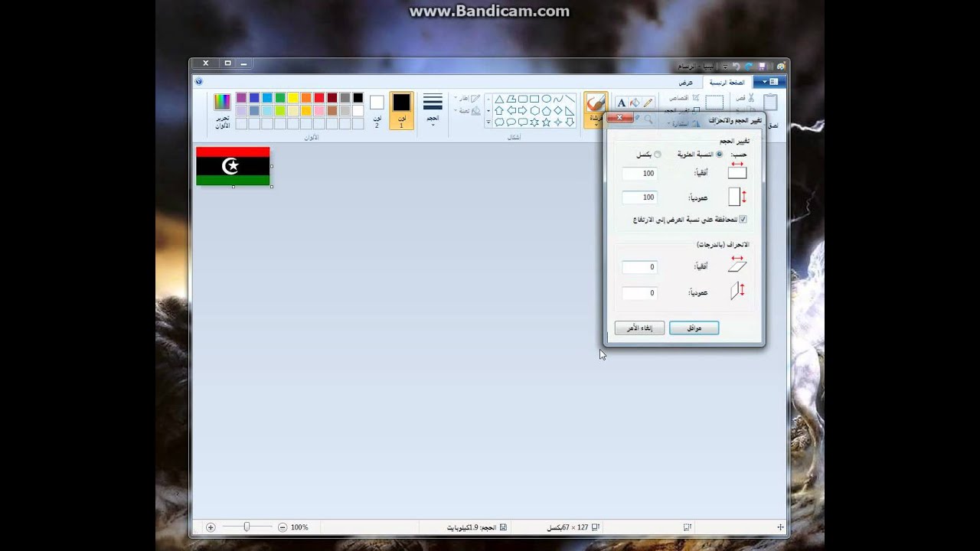Choose the five-point star shape
Image resolution: width=980 pixels, height=551 pixels.
[546, 122]
